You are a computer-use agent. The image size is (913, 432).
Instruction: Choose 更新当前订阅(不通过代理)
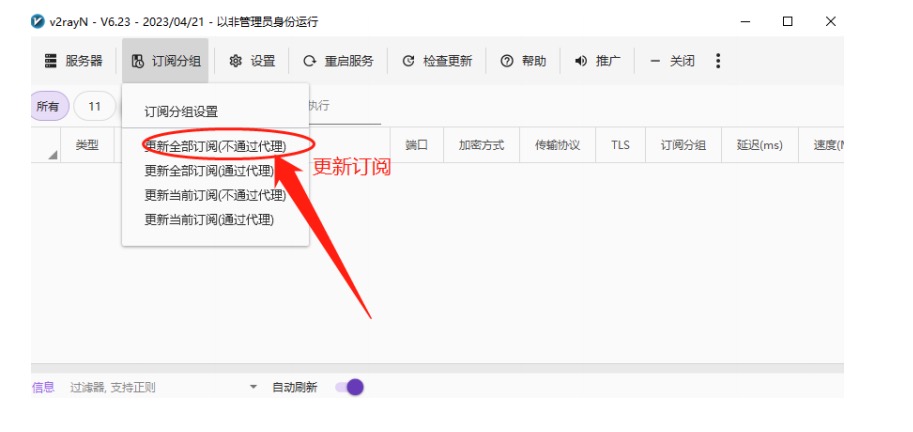point(215,195)
